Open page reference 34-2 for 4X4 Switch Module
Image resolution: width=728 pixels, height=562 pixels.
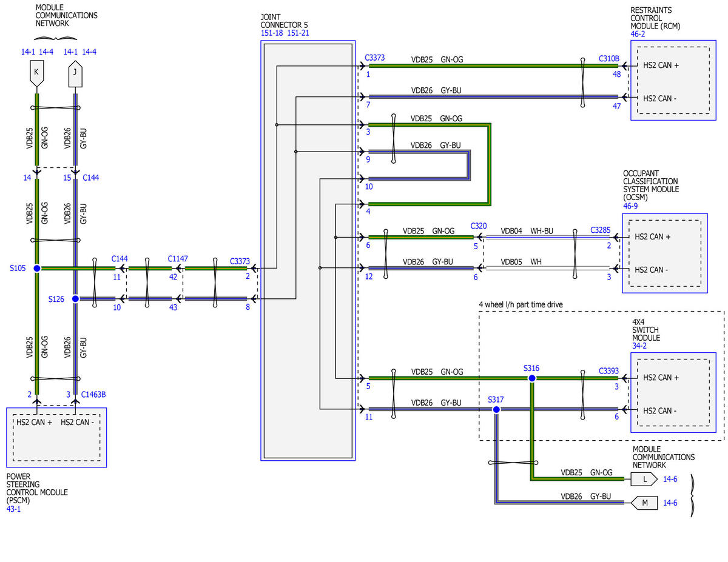(640, 346)
